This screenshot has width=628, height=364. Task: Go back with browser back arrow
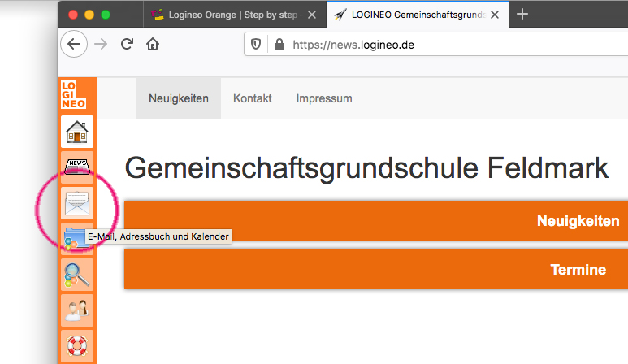(x=74, y=45)
